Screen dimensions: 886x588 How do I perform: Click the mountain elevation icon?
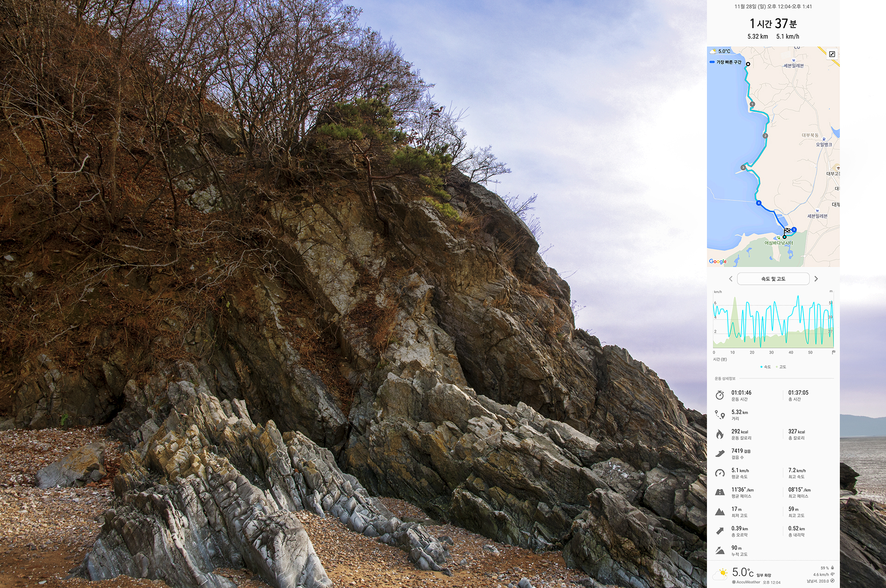click(x=719, y=512)
